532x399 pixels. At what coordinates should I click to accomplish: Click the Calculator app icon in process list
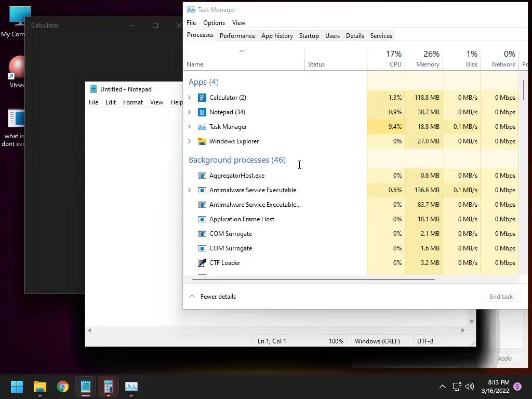coord(202,98)
